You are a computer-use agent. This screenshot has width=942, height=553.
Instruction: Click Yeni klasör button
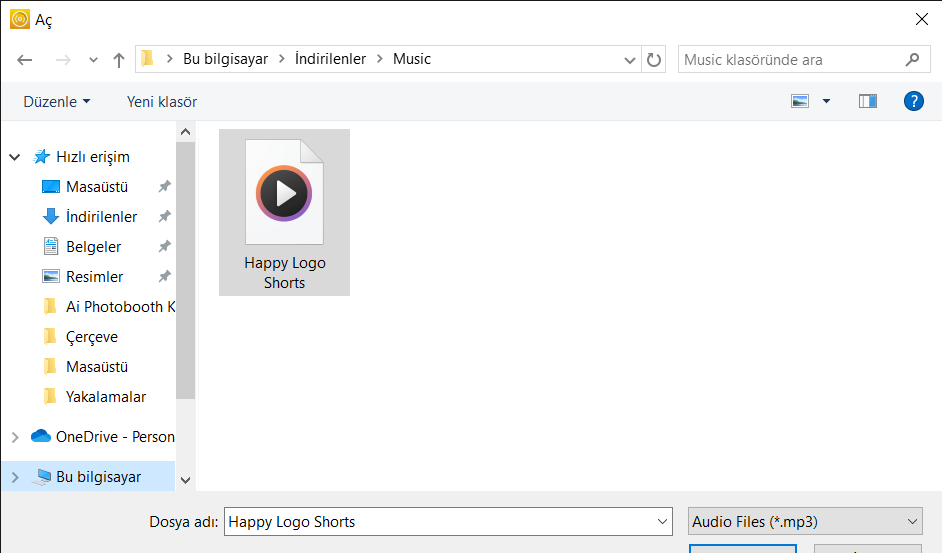pos(162,102)
